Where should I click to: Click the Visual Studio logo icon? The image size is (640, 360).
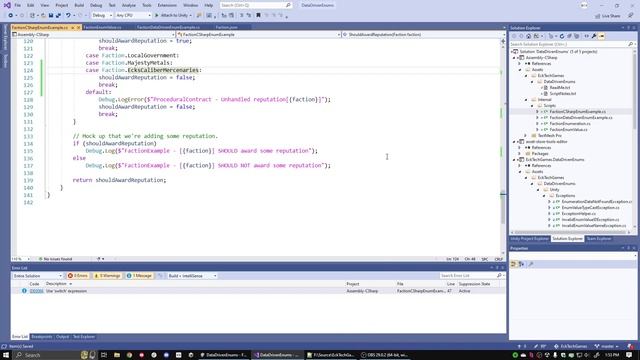7,5
